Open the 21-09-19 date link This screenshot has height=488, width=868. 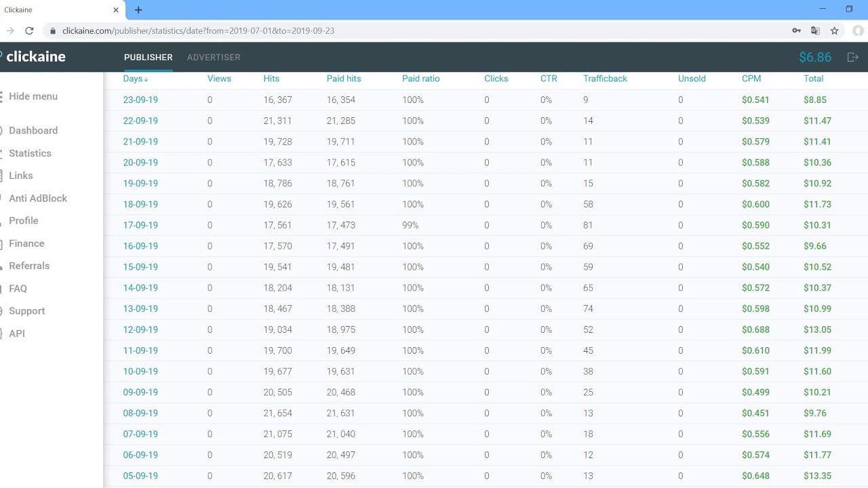coord(140,142)
